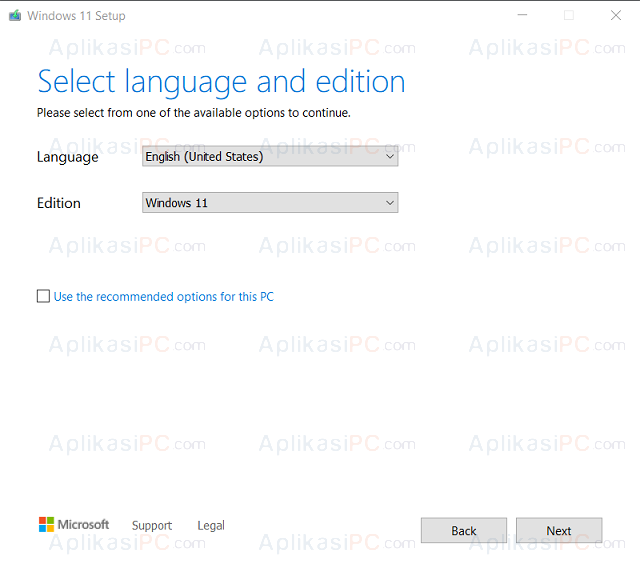Screen dimensions: 640x568
Task: Go back with the Back button
Action: click(x=464, y=530)
